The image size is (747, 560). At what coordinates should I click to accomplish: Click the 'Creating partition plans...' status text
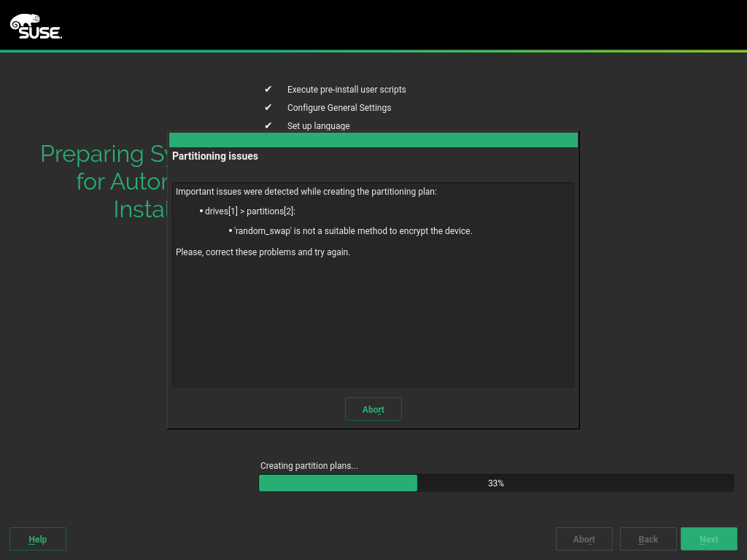(x=309, y=466)
